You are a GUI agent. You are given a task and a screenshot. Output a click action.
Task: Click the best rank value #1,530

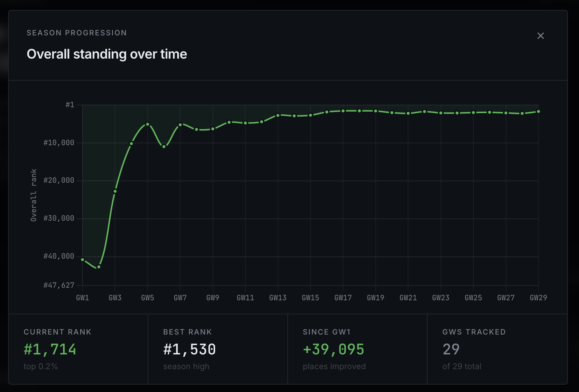pos(190,349)
